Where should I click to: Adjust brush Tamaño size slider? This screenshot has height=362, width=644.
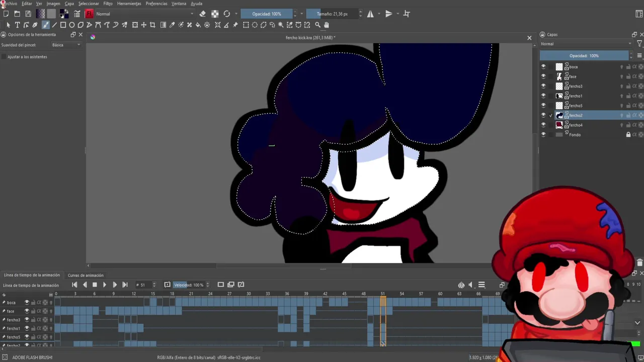tap(332, 14)
